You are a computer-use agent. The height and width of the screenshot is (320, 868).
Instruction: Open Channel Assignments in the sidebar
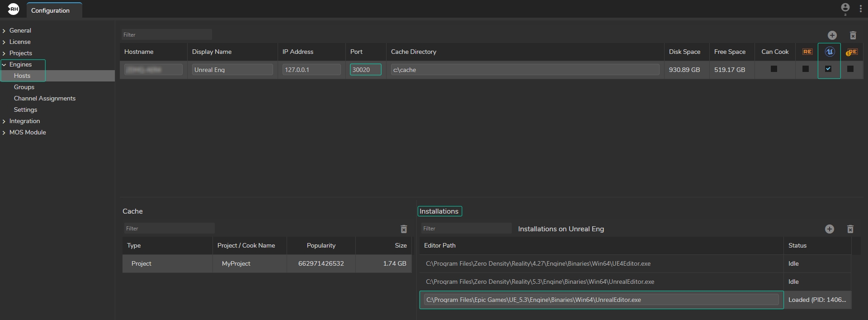coord(44,98)
